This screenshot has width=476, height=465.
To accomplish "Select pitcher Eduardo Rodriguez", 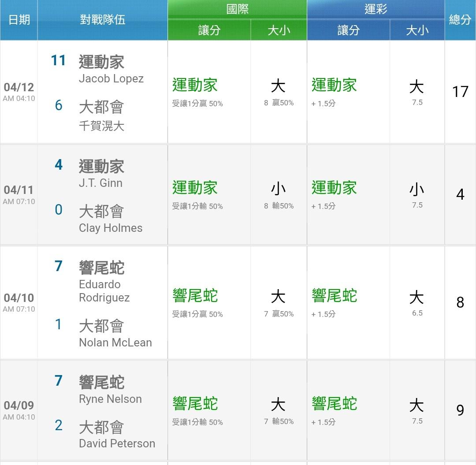I will [104, 291].
